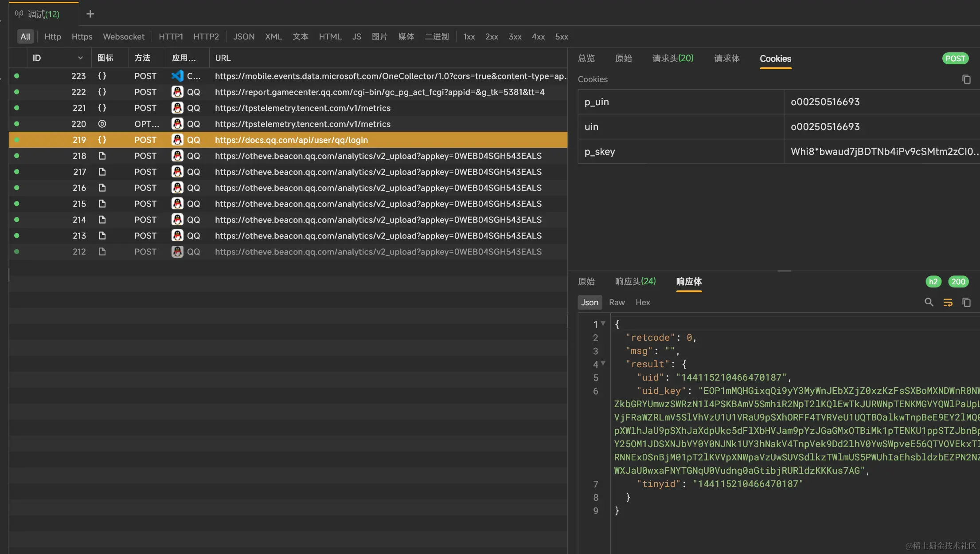Open the ID column sort dropdown
Image resolution: width=980 pixels, height=554 pixels.
coord(80,58)
